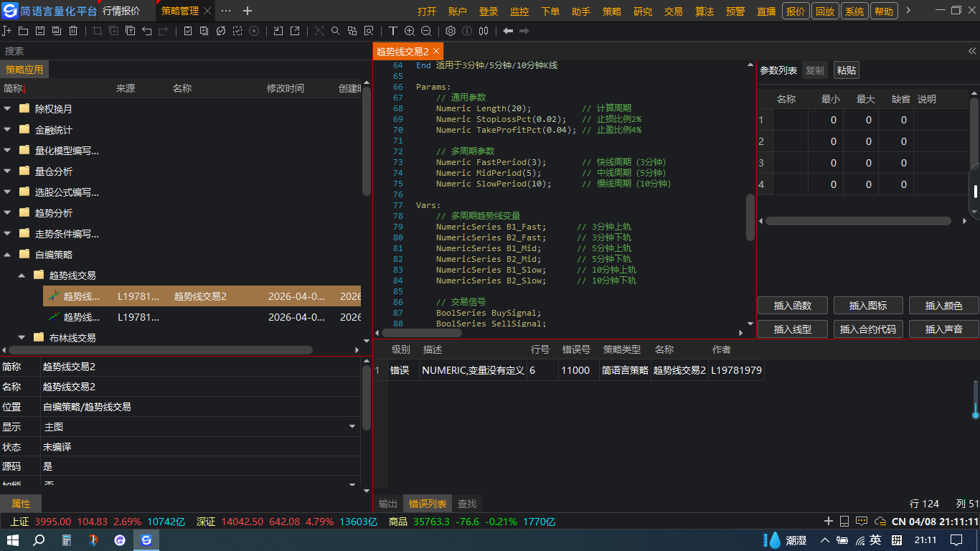Click the magnifier search icon in toolbar
Viewport: 980px width, 551px height.
[x=335, y=31]
